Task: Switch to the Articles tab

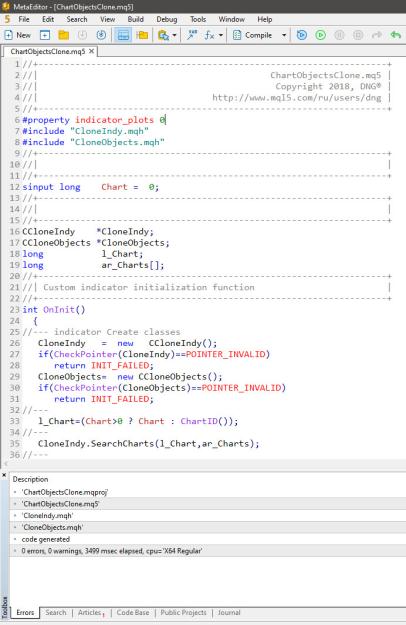Action: click(x=90, y=613)
